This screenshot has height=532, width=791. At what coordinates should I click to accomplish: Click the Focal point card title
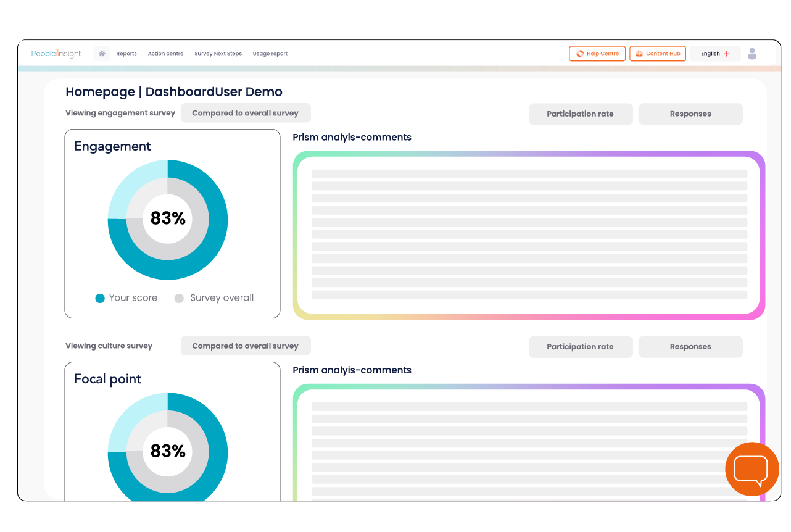click(x=107, y=379)
